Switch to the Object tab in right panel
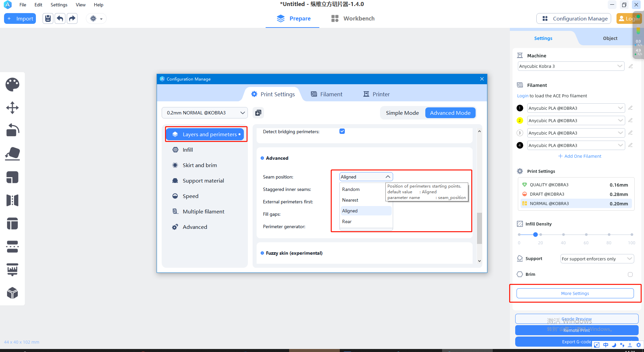The image size is (644, 352). click(610, 38)
